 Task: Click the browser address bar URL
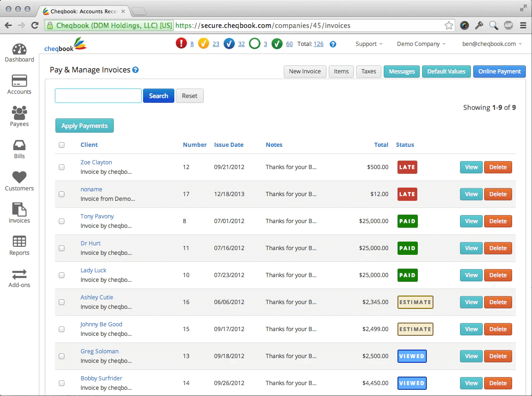(262, 26)
